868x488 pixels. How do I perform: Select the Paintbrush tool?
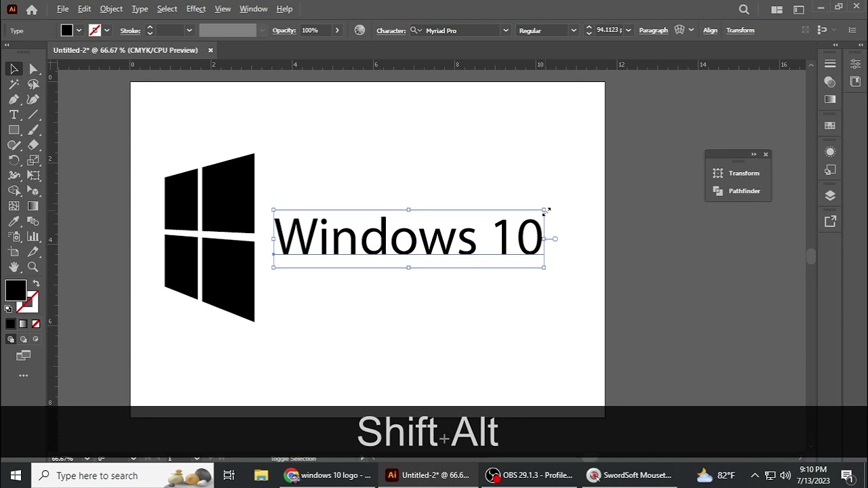point(33,130)
